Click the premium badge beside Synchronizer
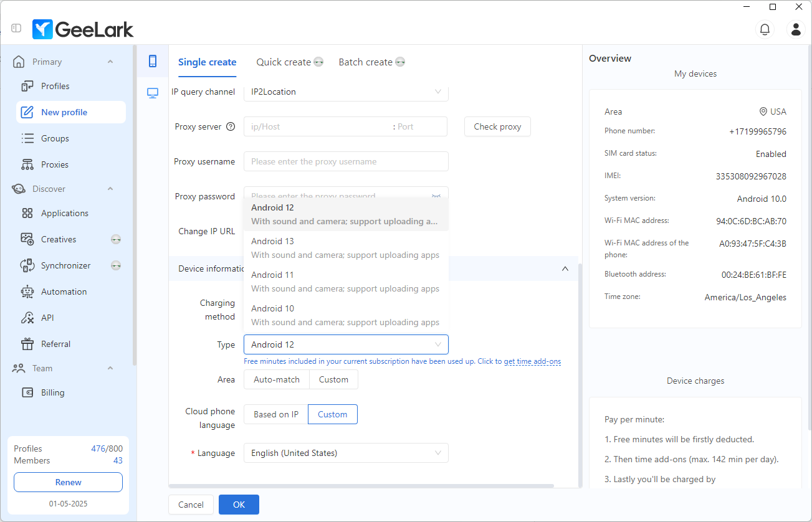812x522 pixels. pos(116,265)
